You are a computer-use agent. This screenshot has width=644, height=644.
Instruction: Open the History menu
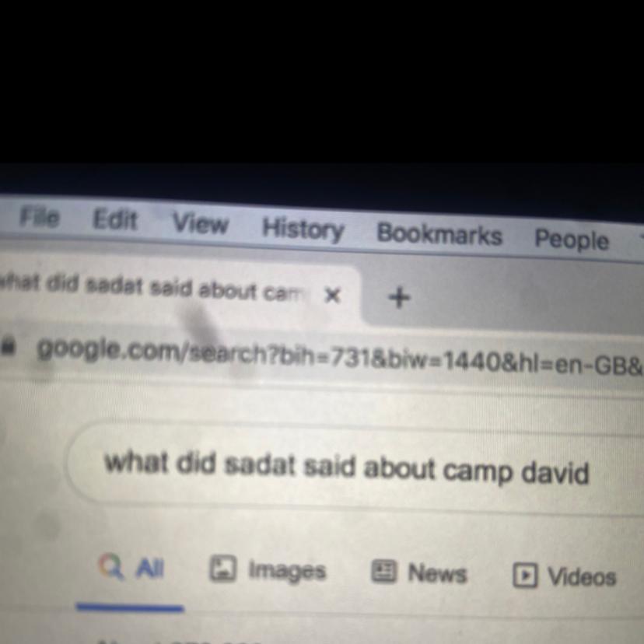click(x=303, y=229)
